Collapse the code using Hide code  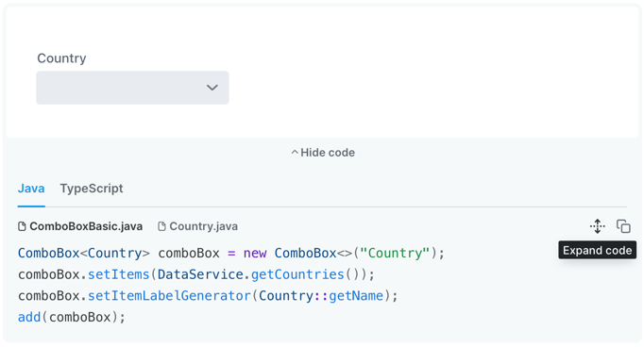(323, 153)
